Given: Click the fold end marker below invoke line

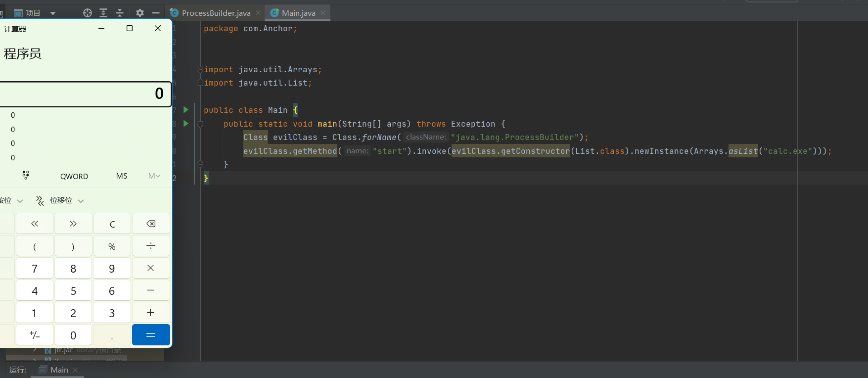Looking at the screenshot, I should pos(200,164).
